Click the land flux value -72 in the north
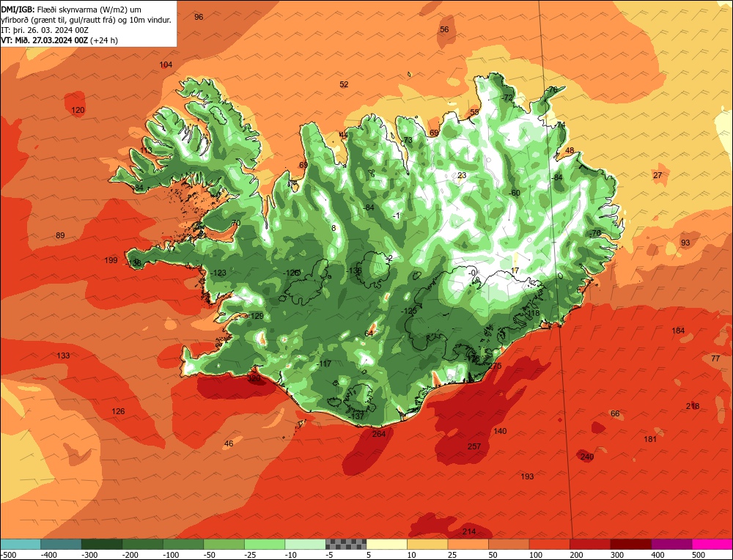This screenshot has height=560, width=733. click(507, 97)
